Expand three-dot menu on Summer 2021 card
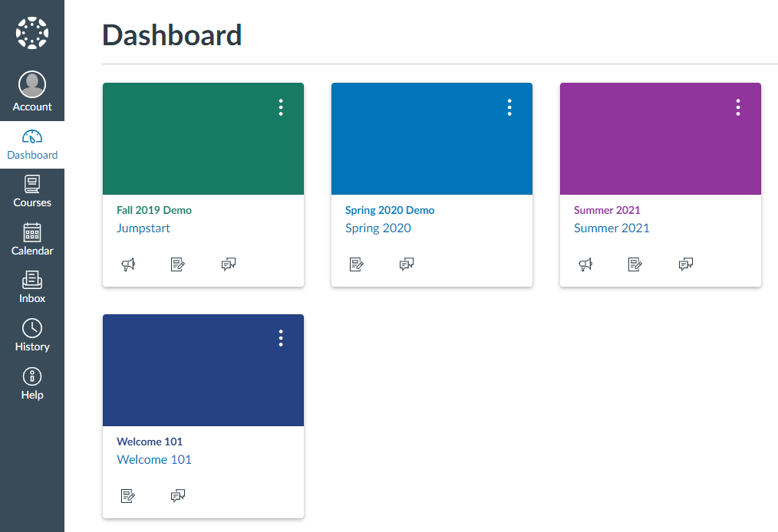Image resolution: width=778 pixels, height=532 pixels. click(738, 107)
